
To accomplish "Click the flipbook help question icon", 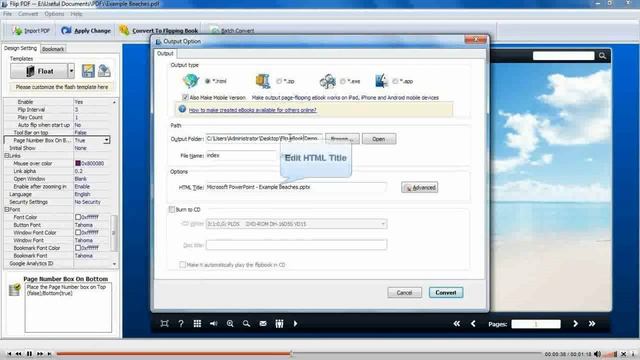I will [181, 324].
